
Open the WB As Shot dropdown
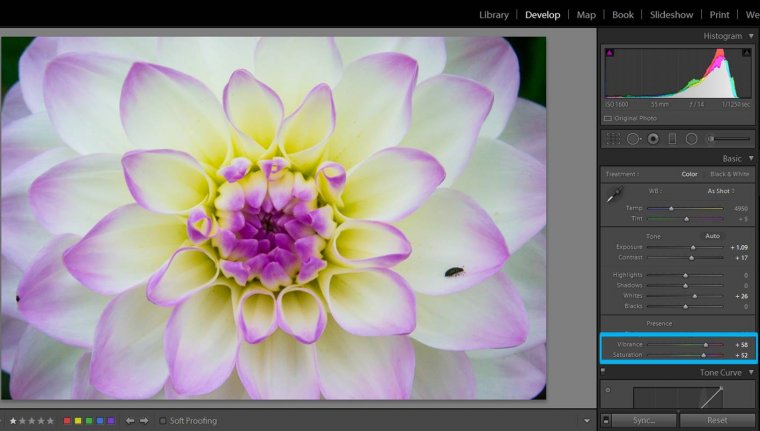721,191
